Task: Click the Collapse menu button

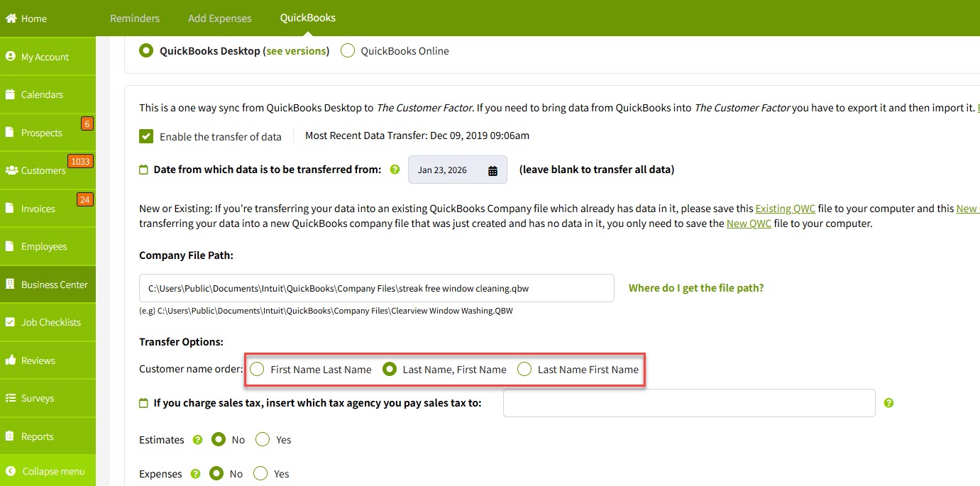Action: 48,471
